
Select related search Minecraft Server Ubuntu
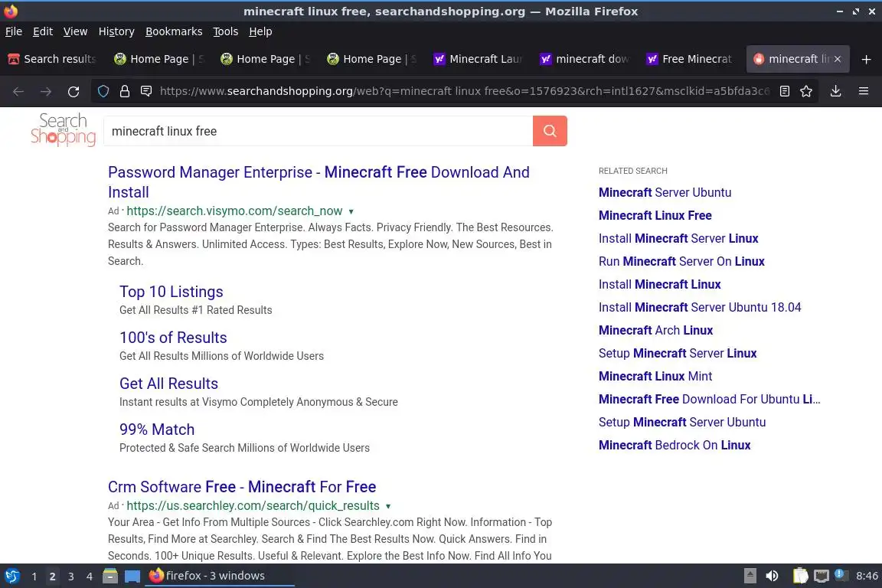pyautogui.click(x=665, y=192)
